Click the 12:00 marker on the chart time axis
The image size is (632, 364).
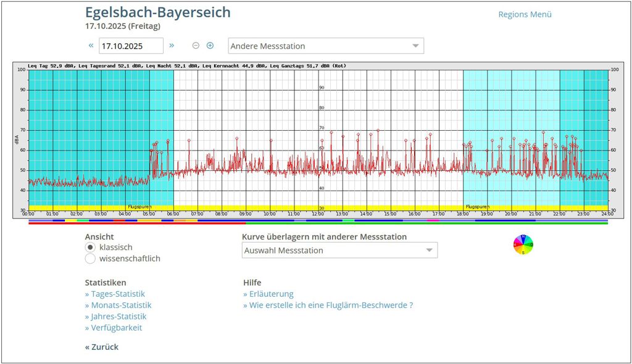(318, 214)
